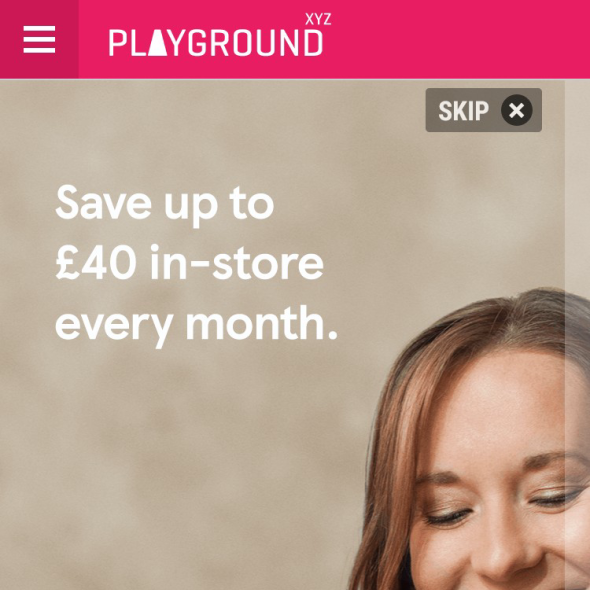The image size is (590, 590).
Task: Click the PLAYGROUND logo wordmark
Action: 216,43
